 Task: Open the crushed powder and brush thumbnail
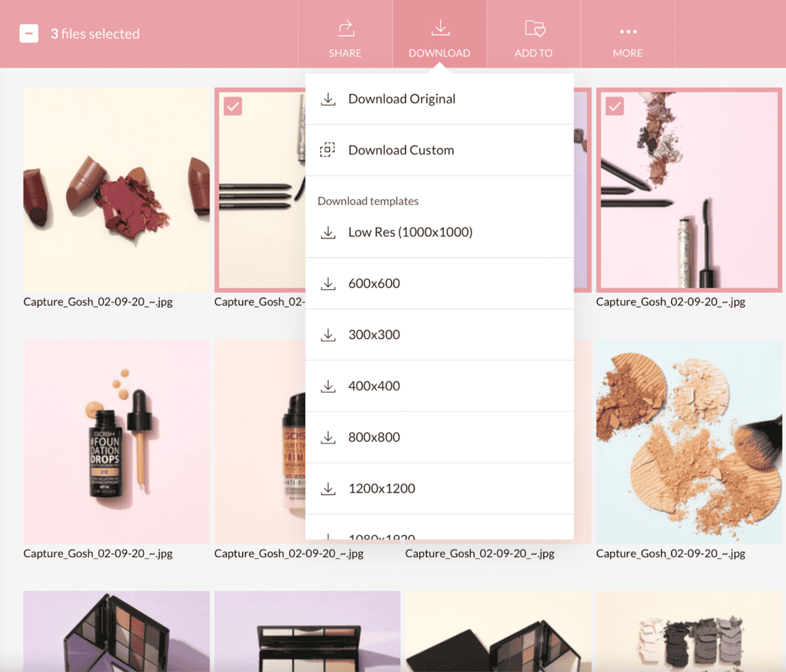689,441
